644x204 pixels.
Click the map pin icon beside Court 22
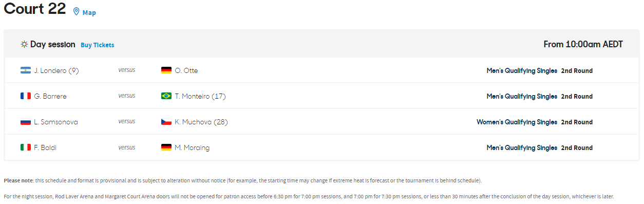77,12
